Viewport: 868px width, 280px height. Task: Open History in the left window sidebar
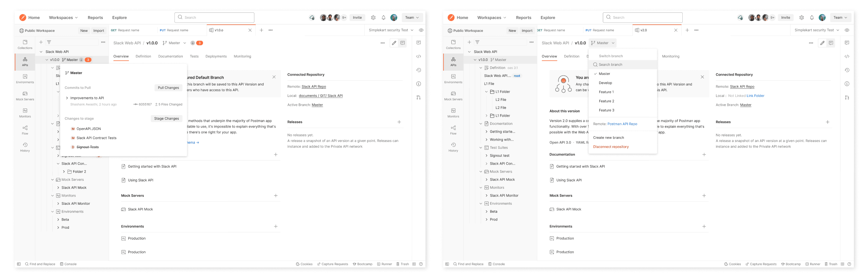tap(25, 147)
